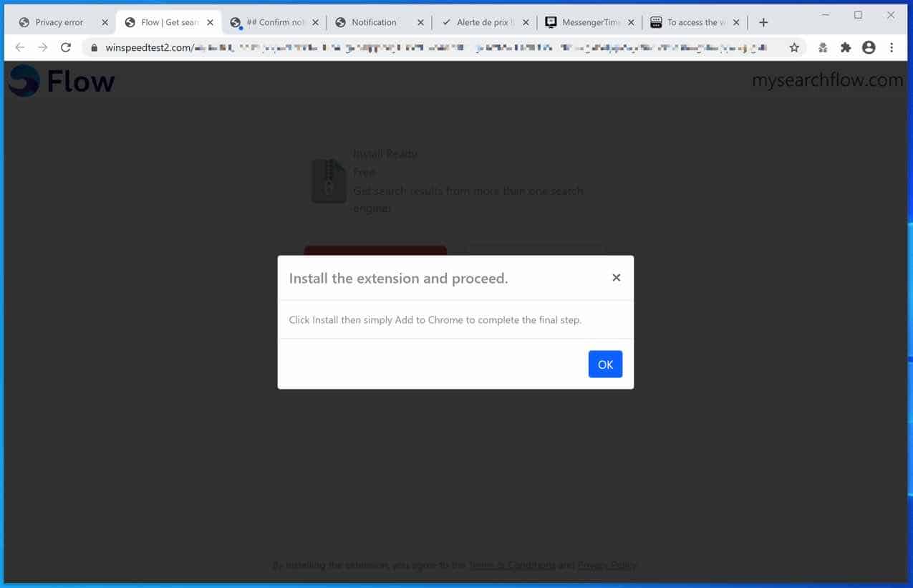Image resolution: width=913 pixels, height=588 pixels.
Task: Go to the MessengerTime tab
Action: 589,22
